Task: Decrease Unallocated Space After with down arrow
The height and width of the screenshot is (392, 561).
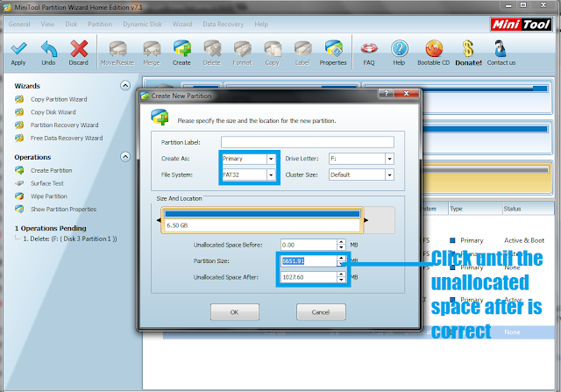Action: [341, 280]
